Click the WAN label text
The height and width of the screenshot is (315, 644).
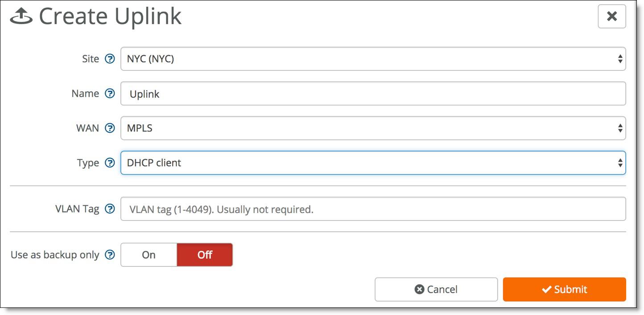point(87,128)
